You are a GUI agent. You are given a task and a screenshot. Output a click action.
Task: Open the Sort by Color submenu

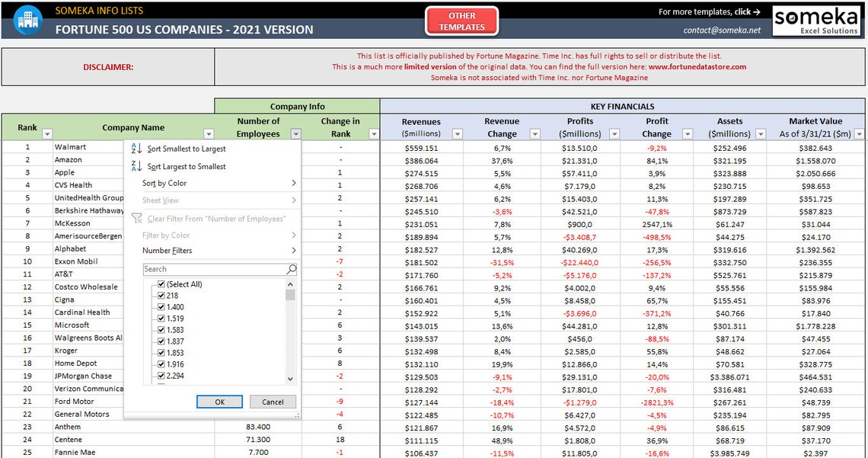click(165, 183)
